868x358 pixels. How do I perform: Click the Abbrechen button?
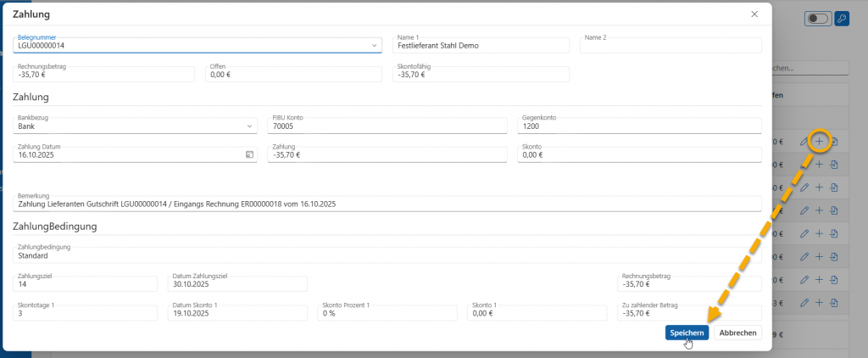click(x=737, y=333)
